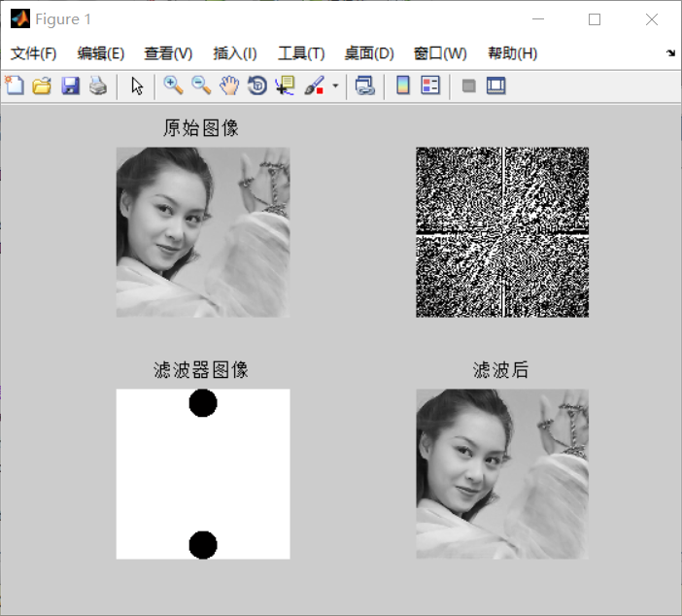
Task: Open a file with the folder icon
Action: 42,86
